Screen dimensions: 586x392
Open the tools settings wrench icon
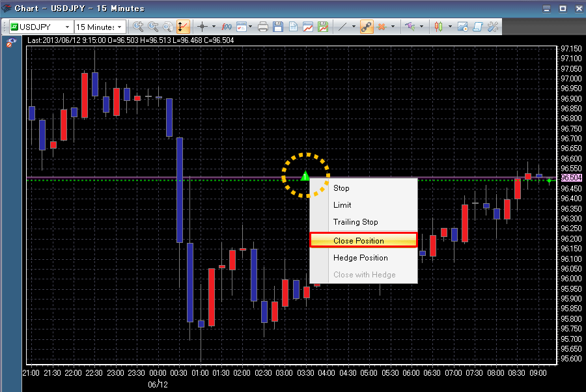point(493,27)
